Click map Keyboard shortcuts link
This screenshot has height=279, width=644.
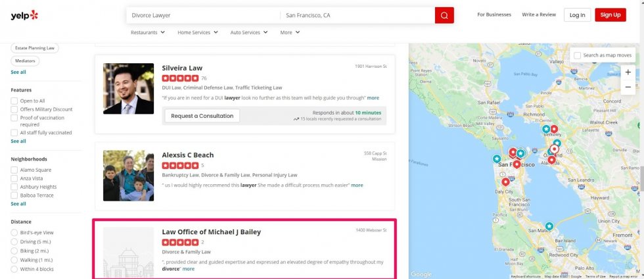coord(526,276)
